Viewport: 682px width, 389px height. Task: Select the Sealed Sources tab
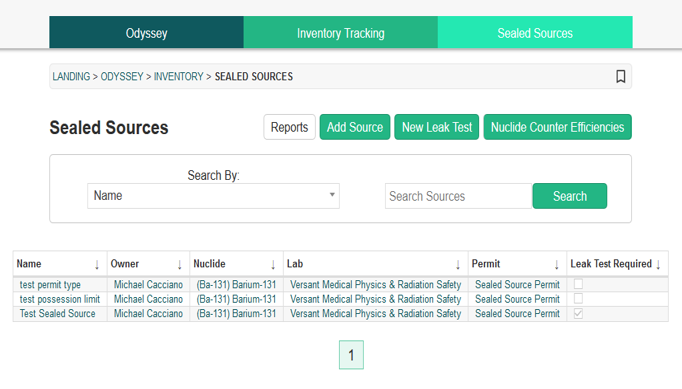(x=535, y=32)
